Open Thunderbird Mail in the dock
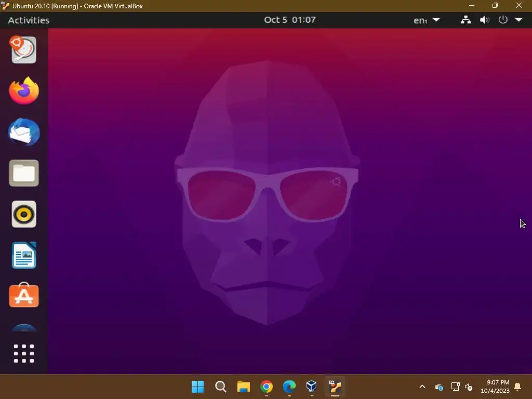Image resolution: width=532 pixels, height=399 pixels. coord(24,132)
